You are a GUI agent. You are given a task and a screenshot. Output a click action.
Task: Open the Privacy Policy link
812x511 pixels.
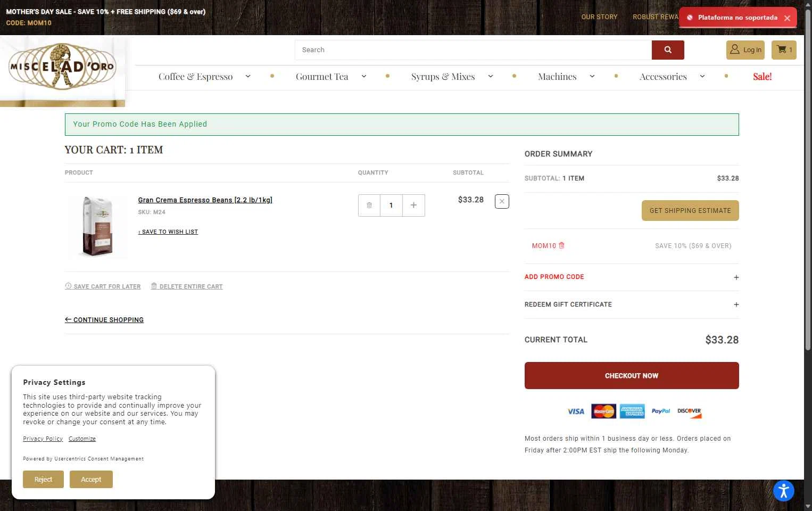[43, 439]
